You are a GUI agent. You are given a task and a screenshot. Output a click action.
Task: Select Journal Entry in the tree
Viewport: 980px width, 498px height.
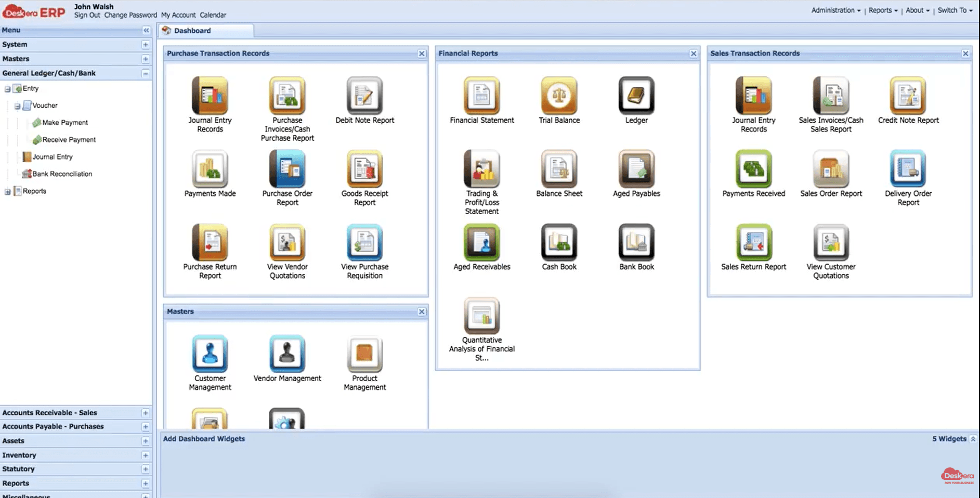(53, 157)
